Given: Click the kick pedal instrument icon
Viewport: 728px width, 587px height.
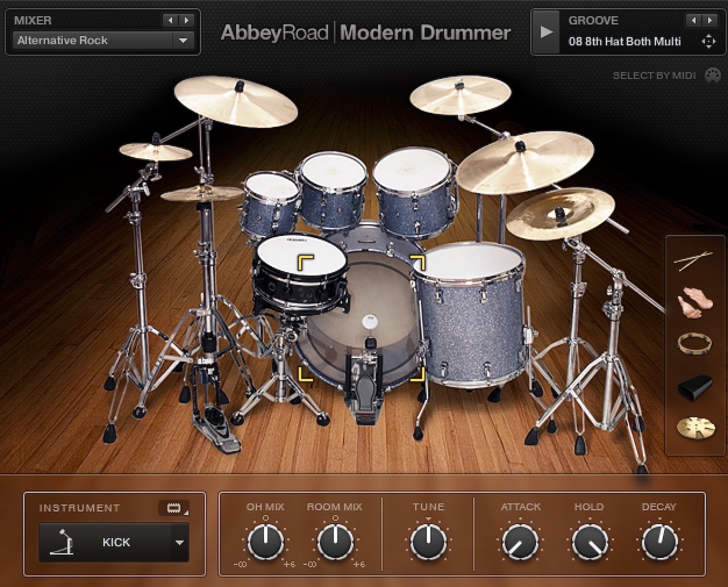Looking at the screenshot, I should tap(63, 542).
